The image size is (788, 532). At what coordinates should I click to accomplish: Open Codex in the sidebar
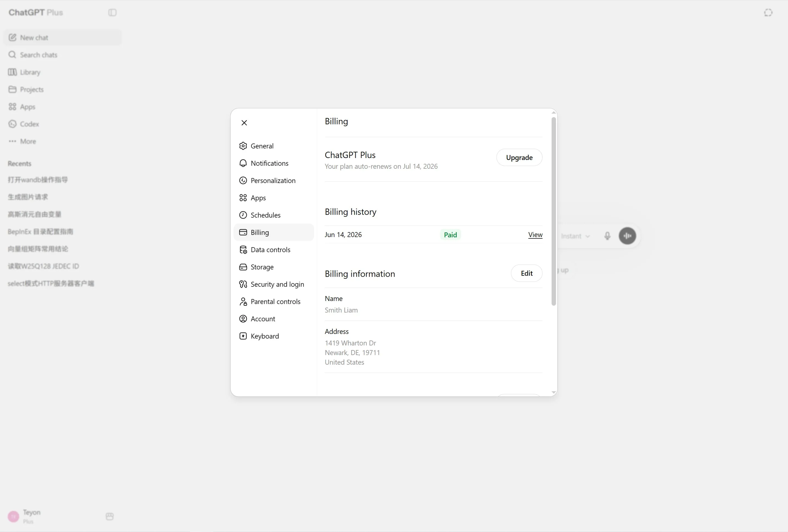point(62,124)
